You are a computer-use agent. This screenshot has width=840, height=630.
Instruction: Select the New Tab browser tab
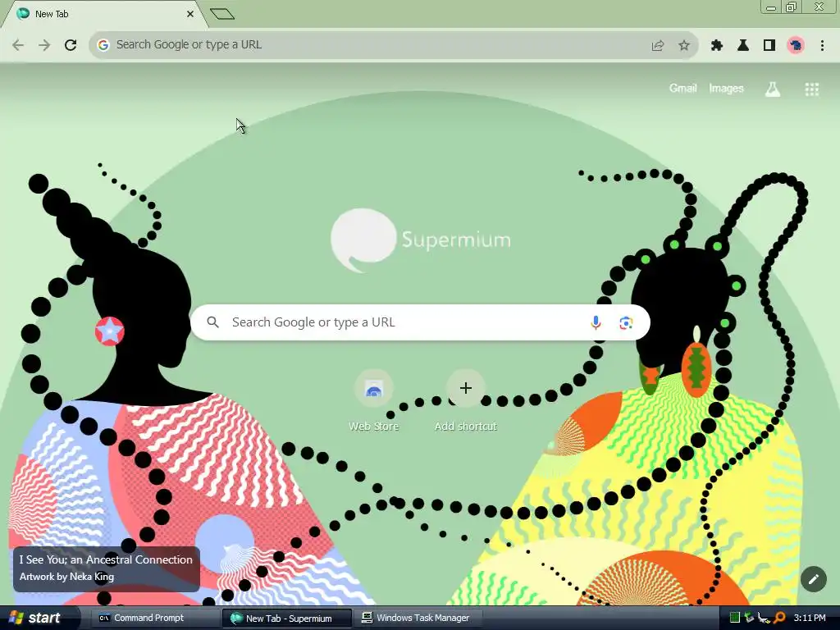point(104,14)
